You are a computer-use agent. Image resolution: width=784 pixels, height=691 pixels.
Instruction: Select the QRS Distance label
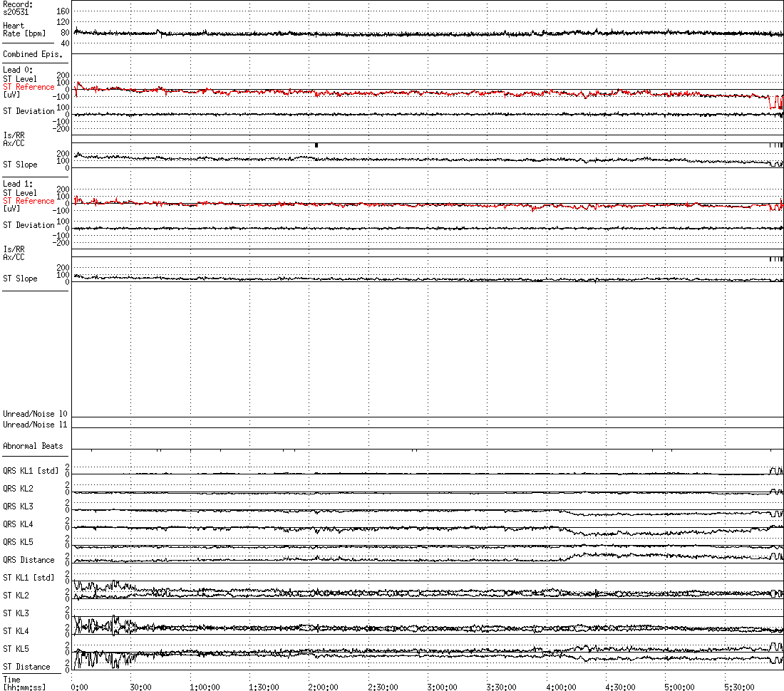click(x=29, y=560)
